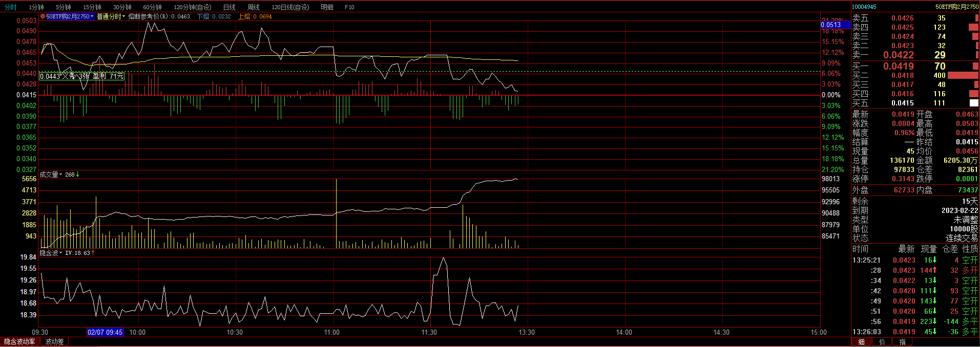This screenshot has height=347, width=980.
Task: Switch to the 日线 chart tab
Action: 230,7
